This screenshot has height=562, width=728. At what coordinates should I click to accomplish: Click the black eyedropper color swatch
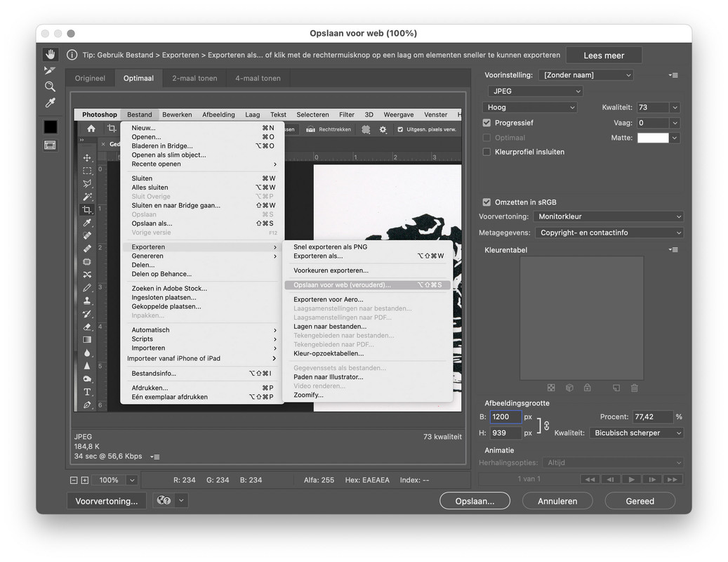click(50, 126)
